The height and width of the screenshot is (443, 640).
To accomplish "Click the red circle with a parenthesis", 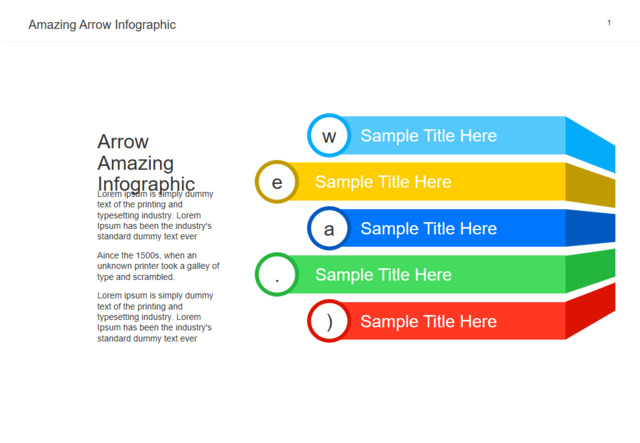I will coord(329,321).
